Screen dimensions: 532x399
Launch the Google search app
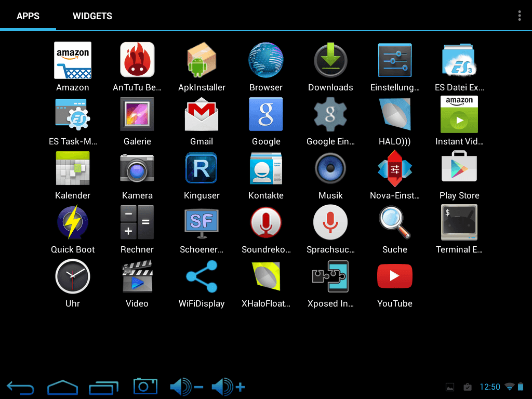[266, 115]
